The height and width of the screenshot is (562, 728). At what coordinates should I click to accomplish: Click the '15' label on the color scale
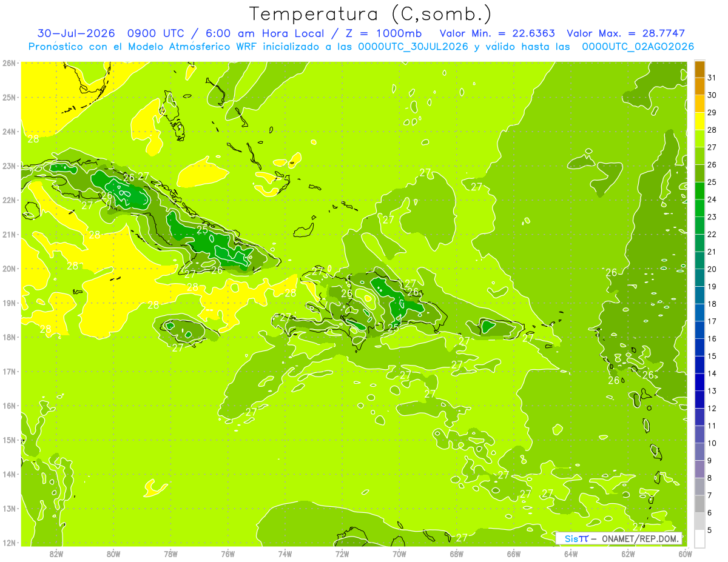(712, 356)
